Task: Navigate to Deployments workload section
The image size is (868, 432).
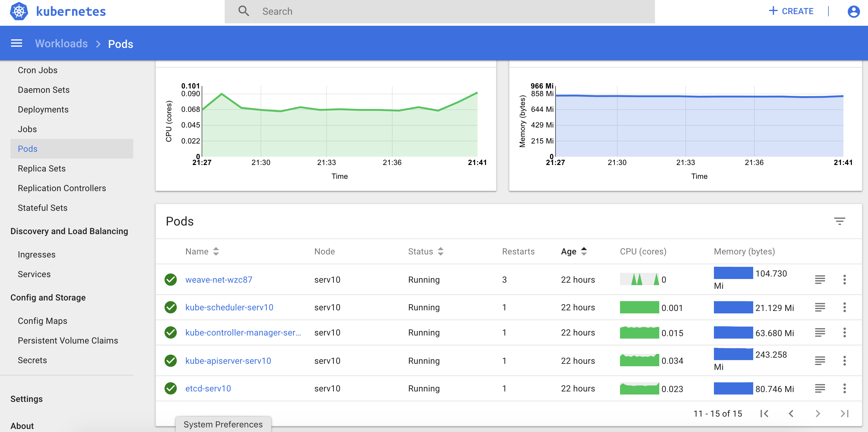Action: click(x=43, y=109)
